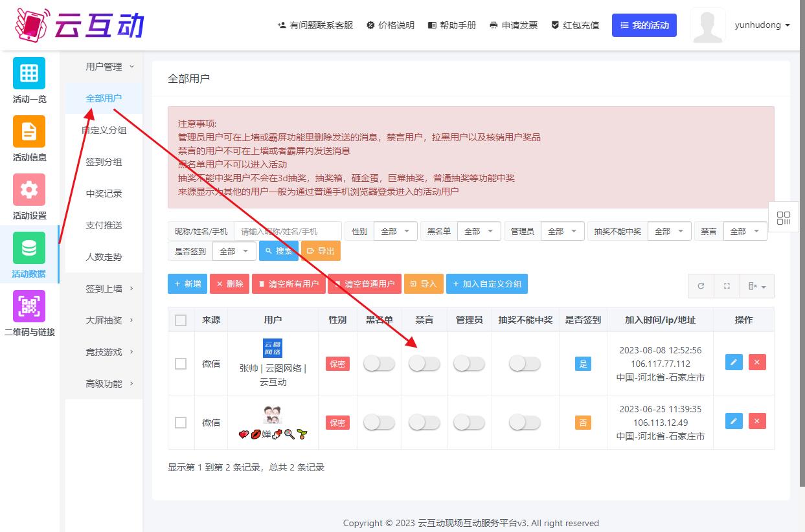
Task: Click the refresh table icon
Action: coord(701,285)
